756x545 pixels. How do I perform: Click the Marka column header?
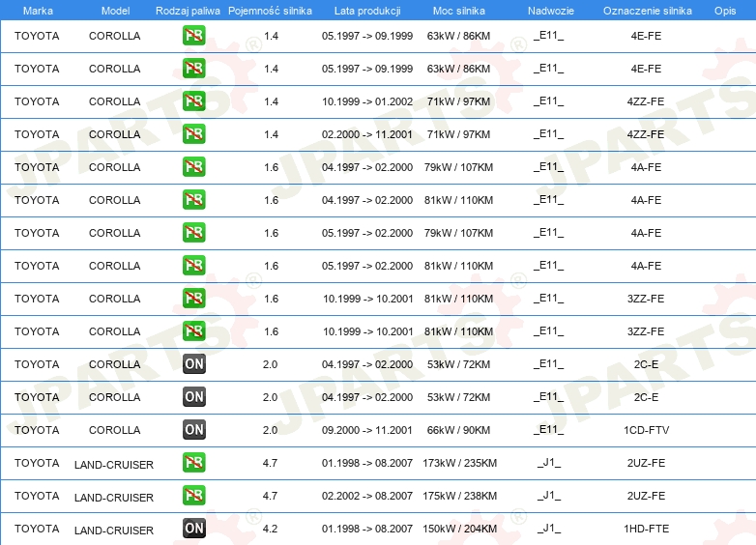pyautogui.click(x=38, y=11)
